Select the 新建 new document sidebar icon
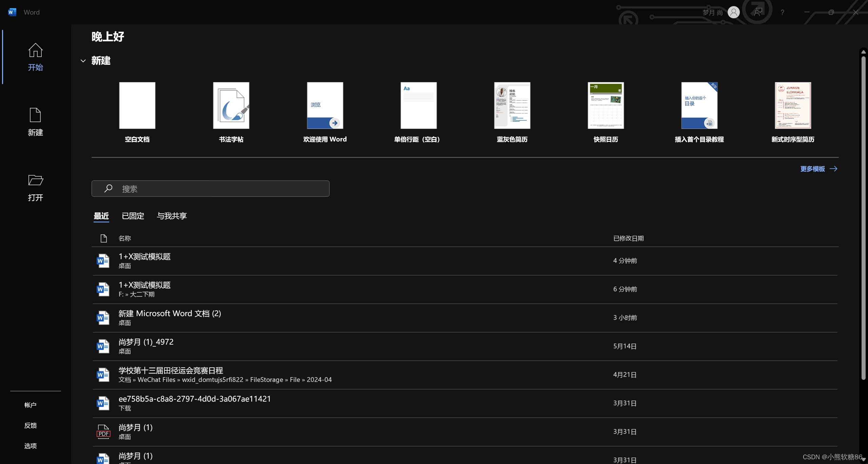This screenshot has height=464, width=868. [x=35, y=115]
